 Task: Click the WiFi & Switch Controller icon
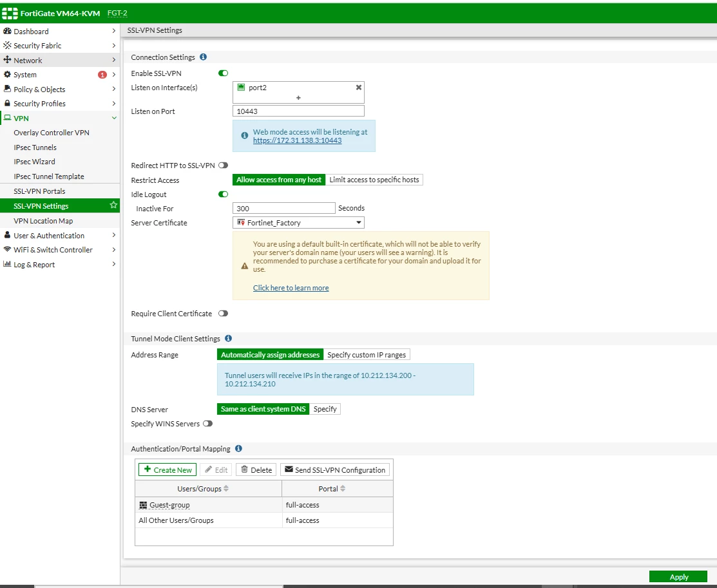pyautogui.click(x=7, y=250)
